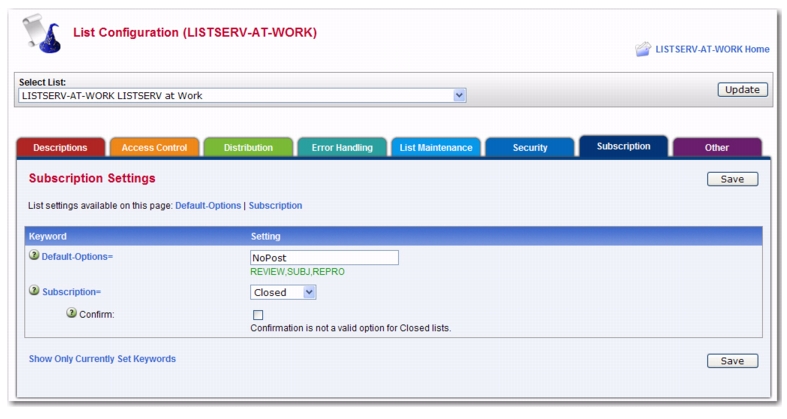Open the Other tab
The image size is (787, 419).
[x=717, y=148]
